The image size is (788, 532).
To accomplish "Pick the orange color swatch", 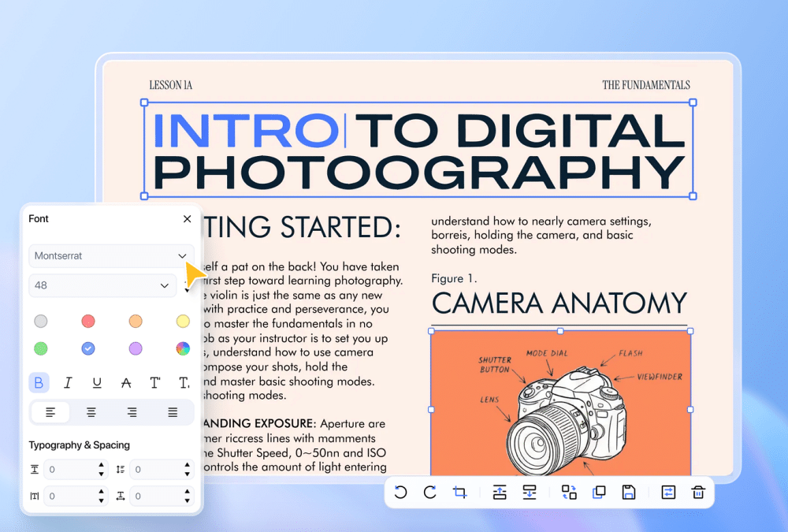I will pyautogui.click(x=136, y=321).
